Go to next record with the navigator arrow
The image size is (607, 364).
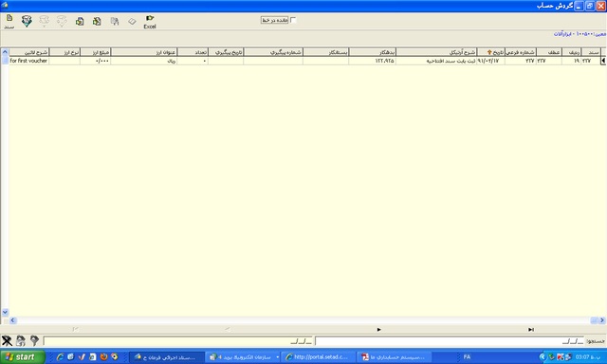(379, 330)
